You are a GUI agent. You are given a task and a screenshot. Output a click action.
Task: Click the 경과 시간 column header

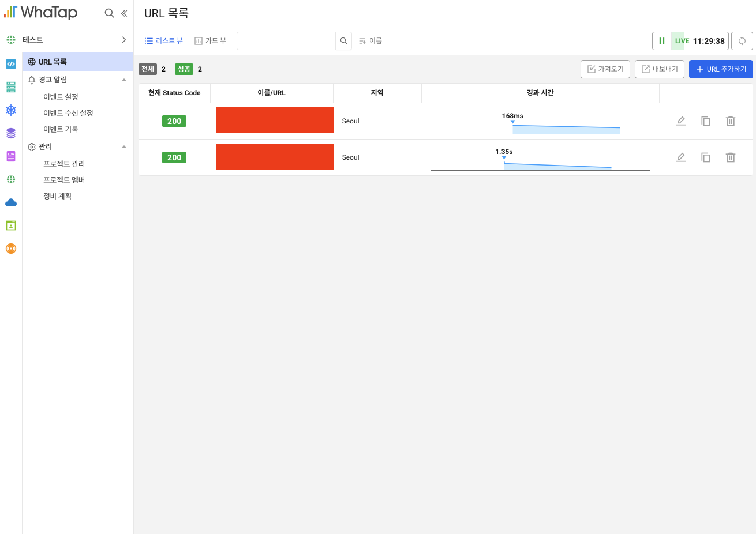pyautogui.click(x=540, y=93)
